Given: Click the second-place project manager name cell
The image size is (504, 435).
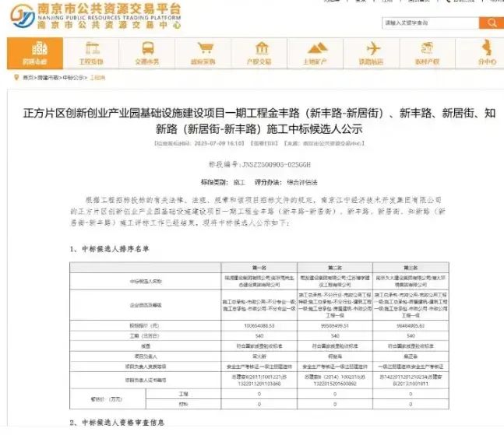Looking at the screenshot, I should [335, 356].
